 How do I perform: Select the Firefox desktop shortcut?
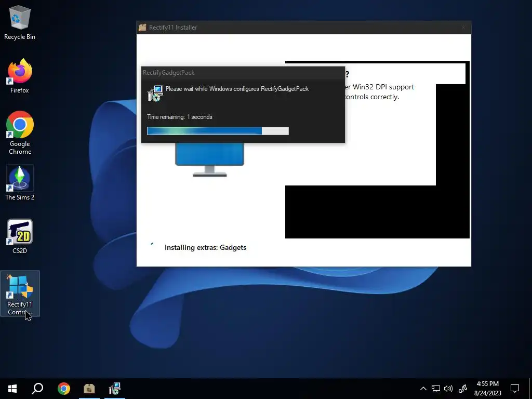tap(20, 76)
